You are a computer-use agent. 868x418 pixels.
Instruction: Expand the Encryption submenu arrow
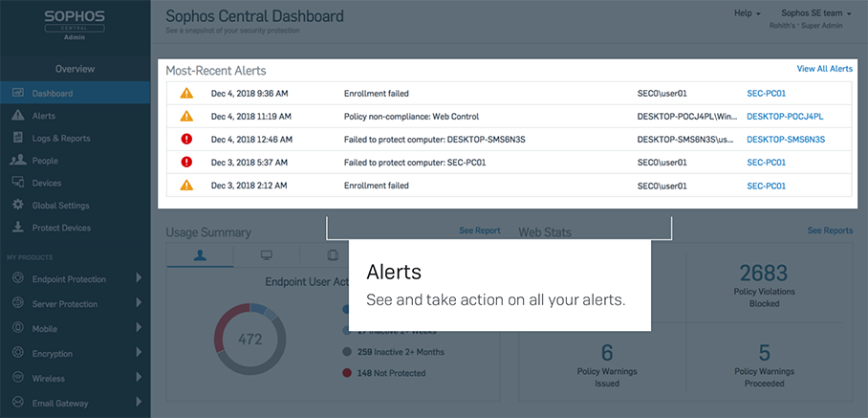click(x=139, y=353)
